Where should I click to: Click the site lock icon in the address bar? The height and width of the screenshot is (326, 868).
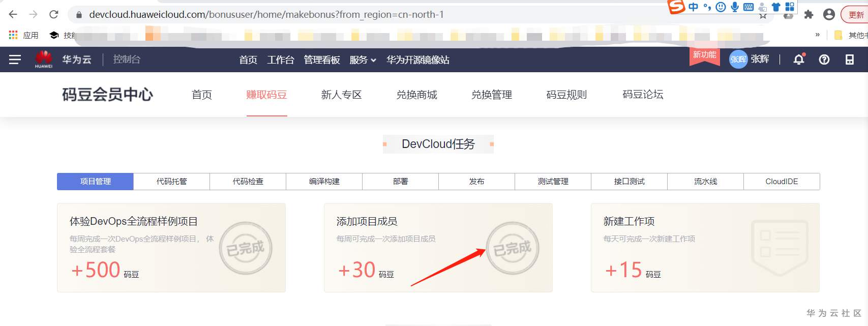(x=79, y=15)
